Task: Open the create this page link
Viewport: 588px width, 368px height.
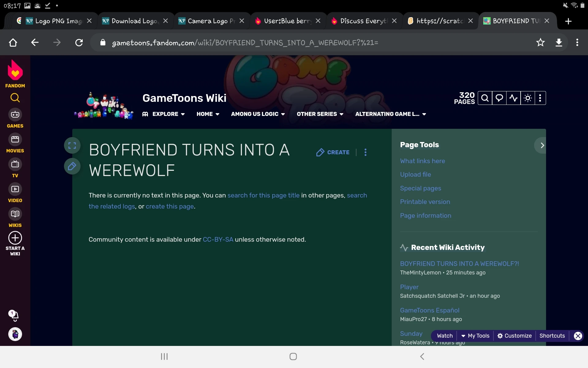Action: point(170,206)
